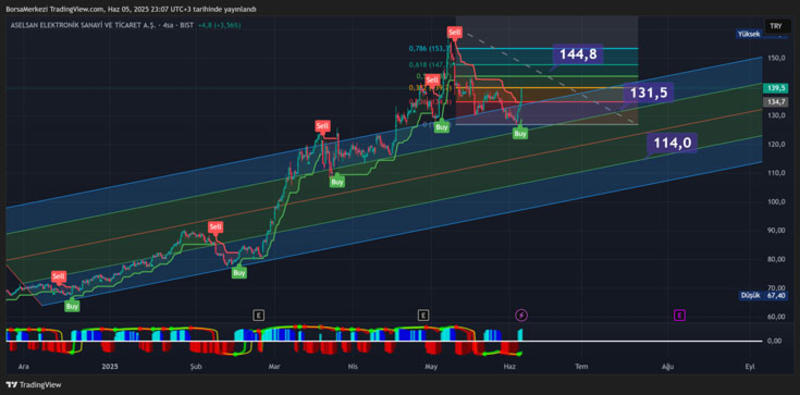Click the Haz month on the time axis
This screenshot has width=800, height=395.
coord(508,366)
